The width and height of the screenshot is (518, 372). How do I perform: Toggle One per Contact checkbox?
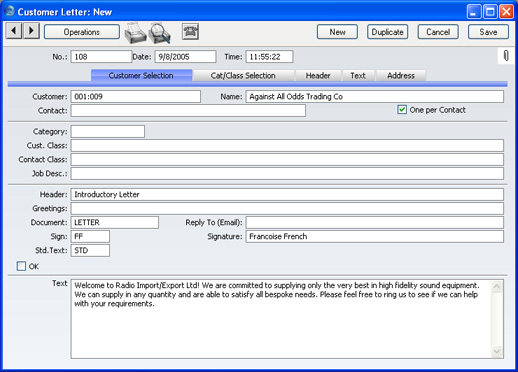[402, 110]
